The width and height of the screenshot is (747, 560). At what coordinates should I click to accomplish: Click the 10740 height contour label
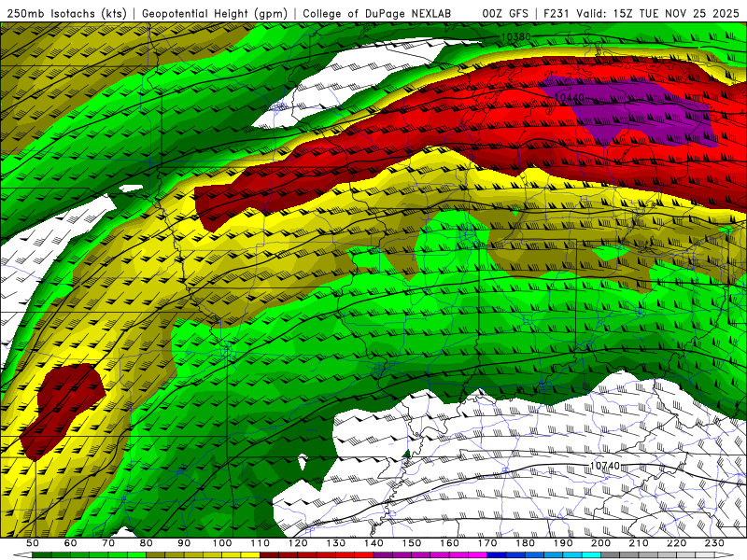point(604,465)
